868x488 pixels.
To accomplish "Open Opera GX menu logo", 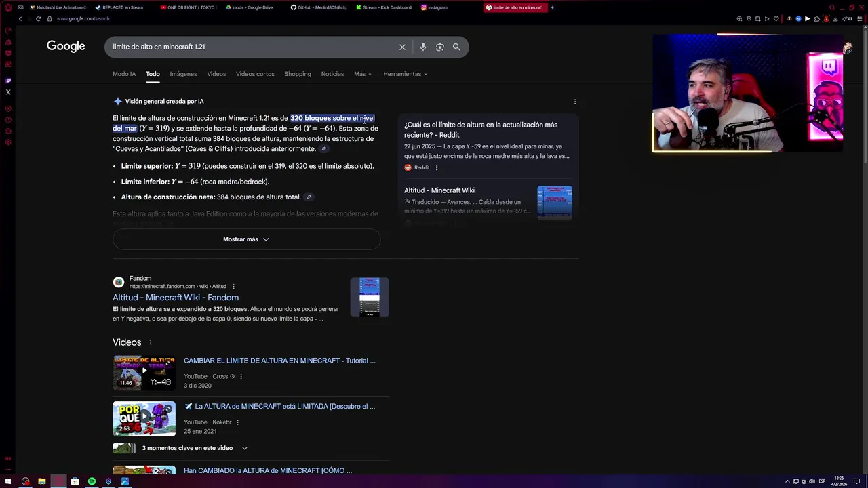I will 8,7.
